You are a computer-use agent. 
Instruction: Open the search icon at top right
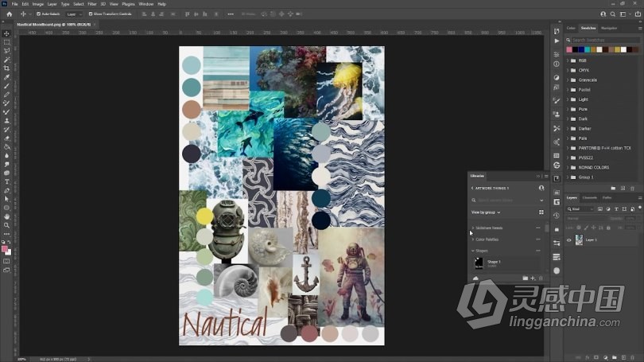tap(612, 14)
